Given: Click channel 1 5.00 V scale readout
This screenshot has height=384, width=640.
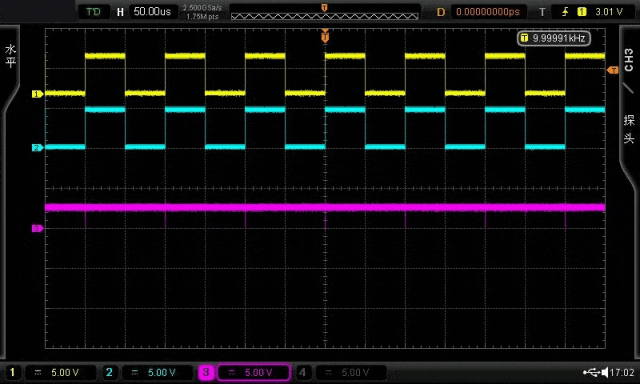Looking at the screenshot, I should pyautogui.click(x=65, y=372).
